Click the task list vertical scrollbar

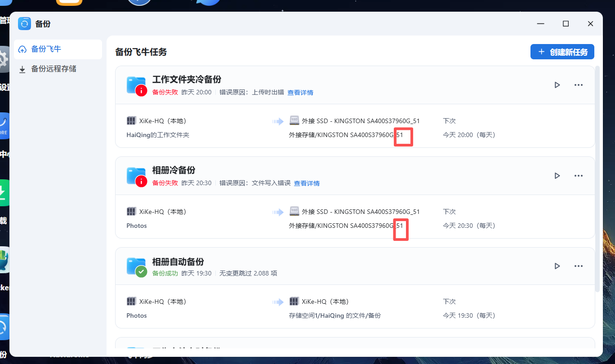597,180
